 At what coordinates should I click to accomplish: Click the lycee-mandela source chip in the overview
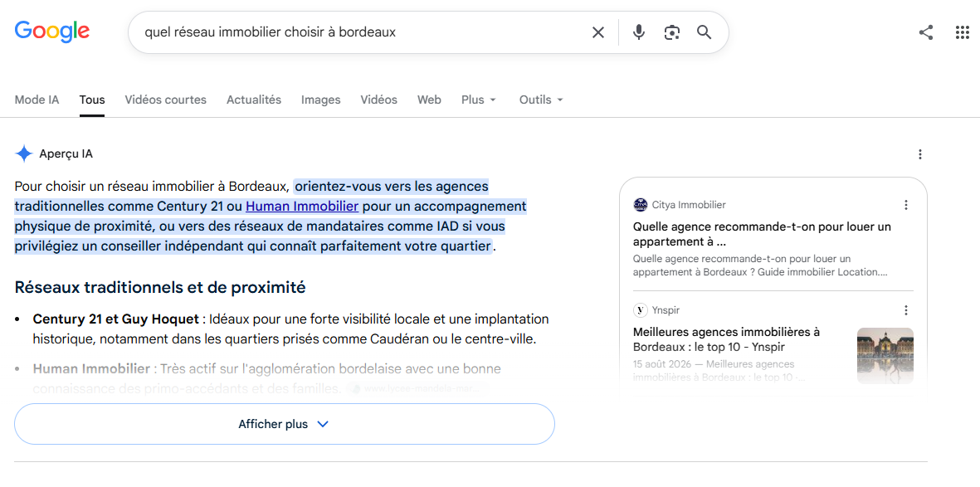click(x=417, y=388)
